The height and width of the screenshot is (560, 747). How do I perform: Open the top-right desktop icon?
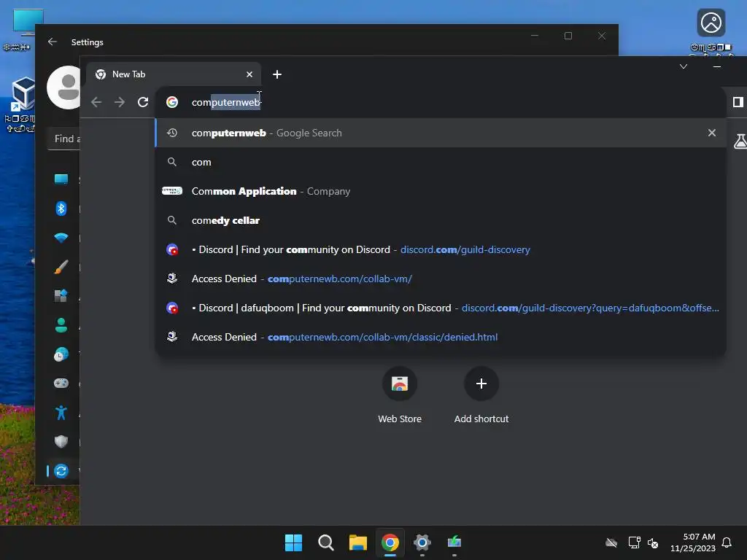pyautogui.click(x=711, y=31)
